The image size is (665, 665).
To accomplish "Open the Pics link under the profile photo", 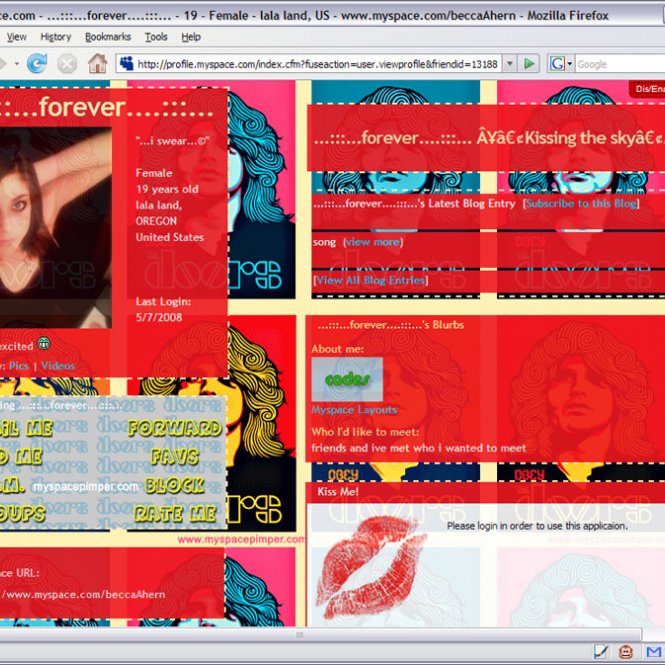I will point(19,366).
